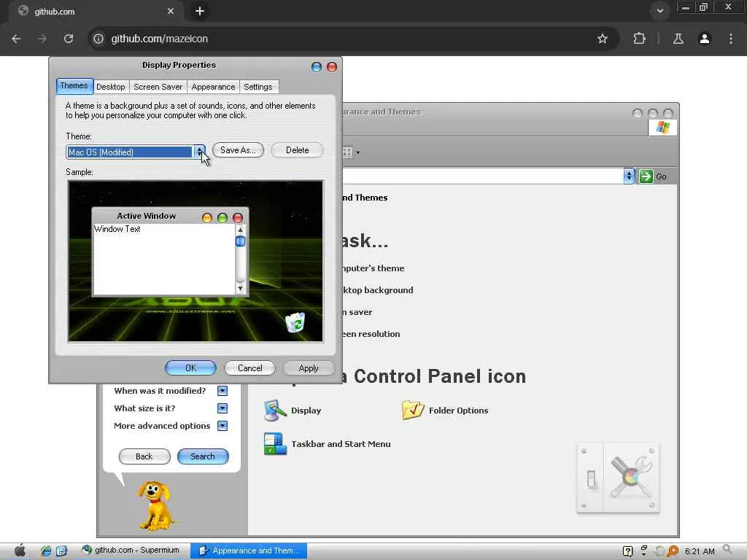The height and width of the screenshot is (560, 747).
Task: Open a new browser tab
Action: pos(200,11)
